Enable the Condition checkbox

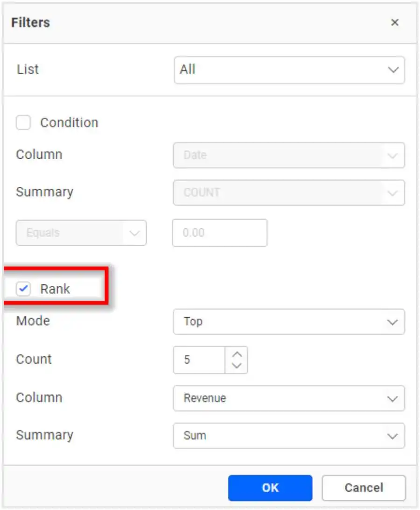(23, 122)
